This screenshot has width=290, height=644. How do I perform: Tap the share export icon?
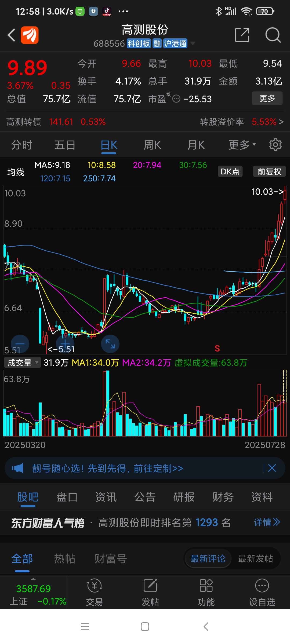(x=242, y=35)
